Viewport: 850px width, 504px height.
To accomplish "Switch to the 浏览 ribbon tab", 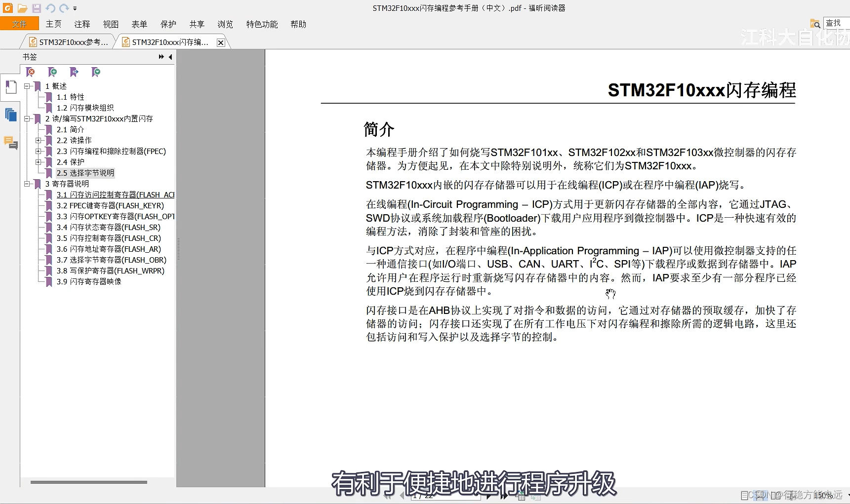I will click(x=225, y=24).
